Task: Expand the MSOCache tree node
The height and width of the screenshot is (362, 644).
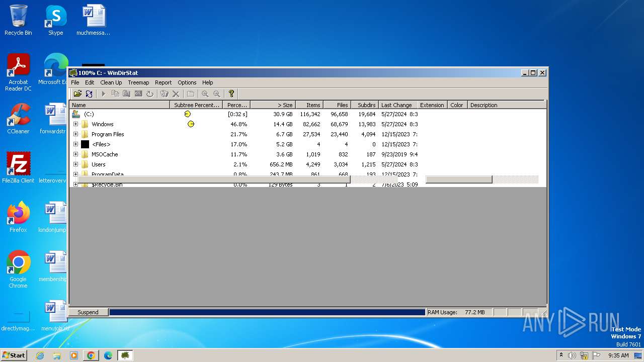Action: tap(75, 154)
